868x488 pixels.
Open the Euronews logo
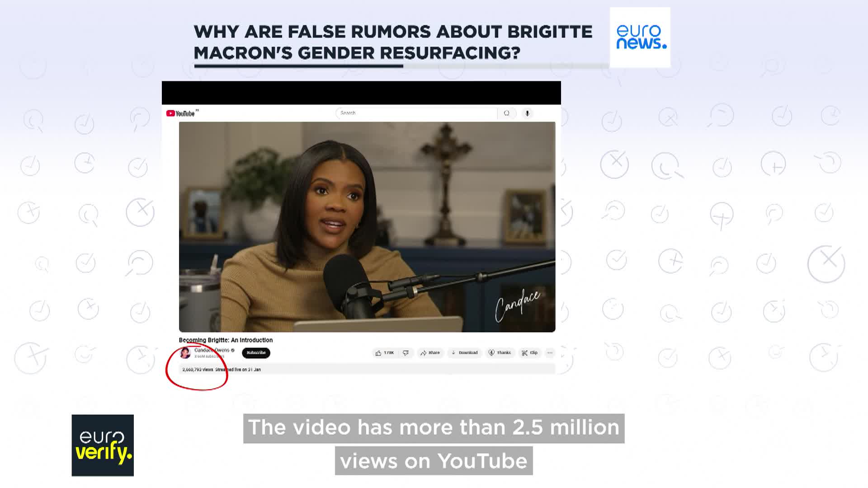[640, 38]
